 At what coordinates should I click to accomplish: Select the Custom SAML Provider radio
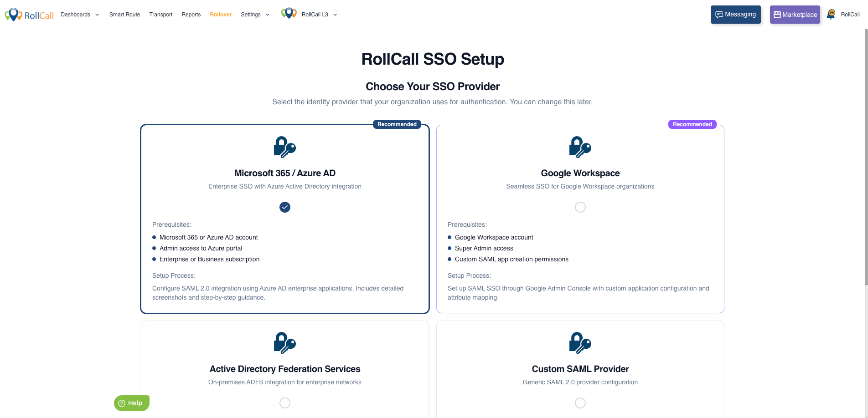coord(580,403)
